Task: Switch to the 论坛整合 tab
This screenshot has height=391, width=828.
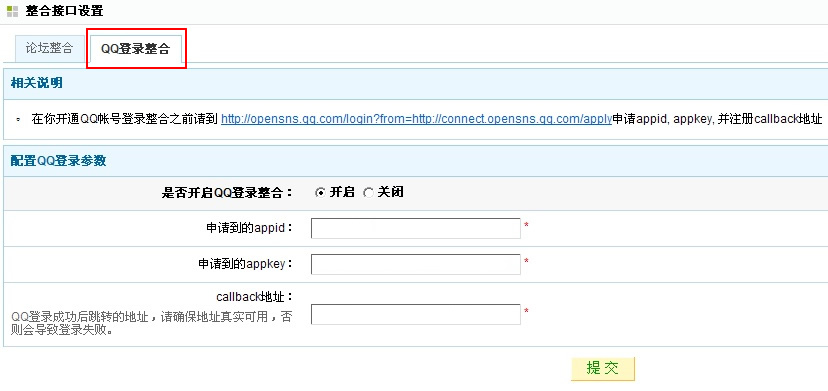Action: pyautogui.click(x=49, y=48)
